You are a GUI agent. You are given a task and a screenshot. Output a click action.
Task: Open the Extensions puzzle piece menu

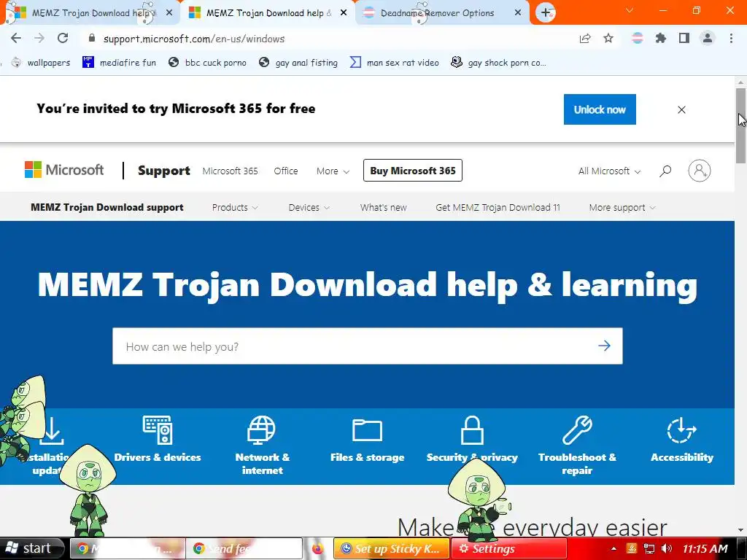pos(661,38)
